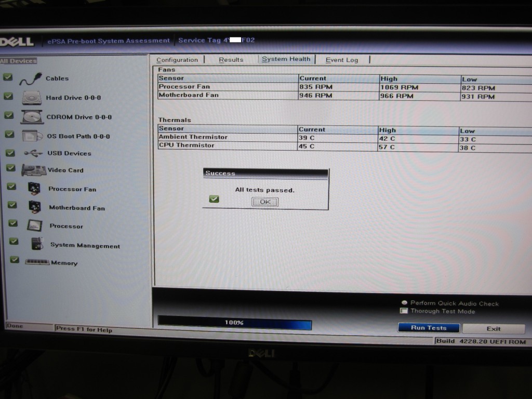
Task: Select the Memory module icon
Action: [37, 262]
